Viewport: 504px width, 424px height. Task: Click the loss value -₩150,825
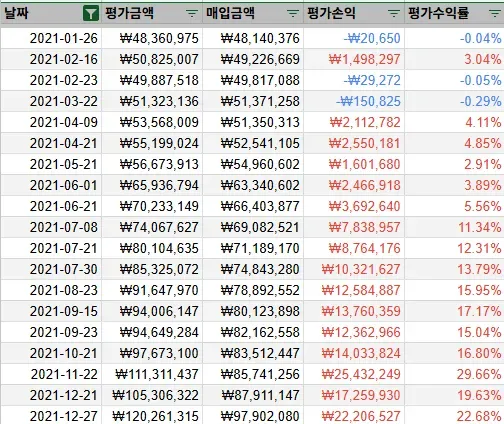pyautogui.click(x=368, y=101)
